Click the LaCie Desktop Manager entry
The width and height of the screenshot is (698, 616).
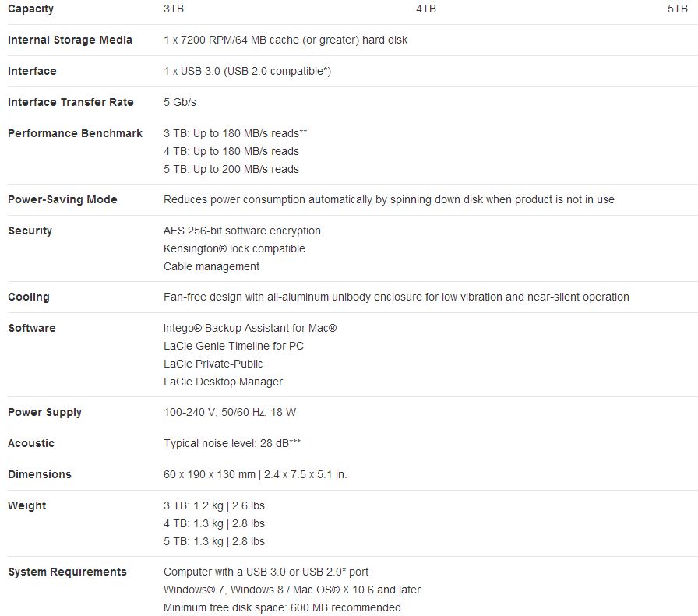(223, 382)
